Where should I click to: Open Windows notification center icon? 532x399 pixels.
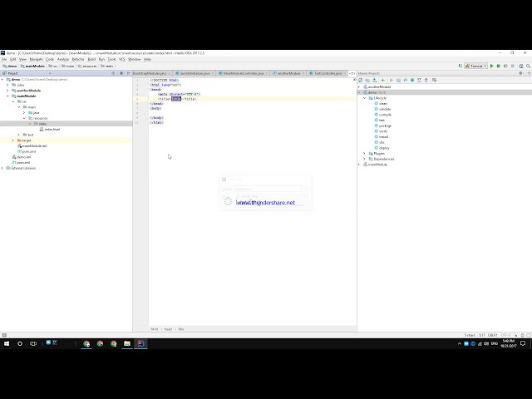(x=523, y=343)
